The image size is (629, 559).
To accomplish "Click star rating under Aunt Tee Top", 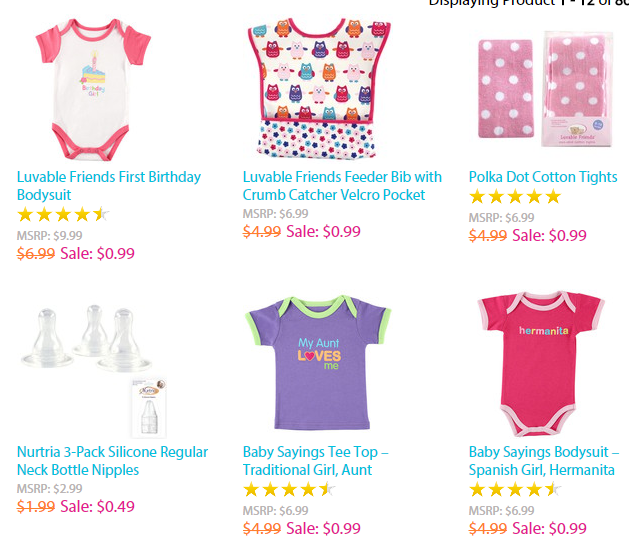I will [288, 490].
